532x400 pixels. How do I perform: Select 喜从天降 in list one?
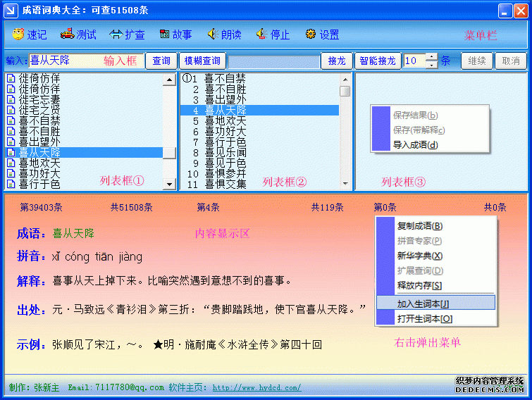coord(85,152)
